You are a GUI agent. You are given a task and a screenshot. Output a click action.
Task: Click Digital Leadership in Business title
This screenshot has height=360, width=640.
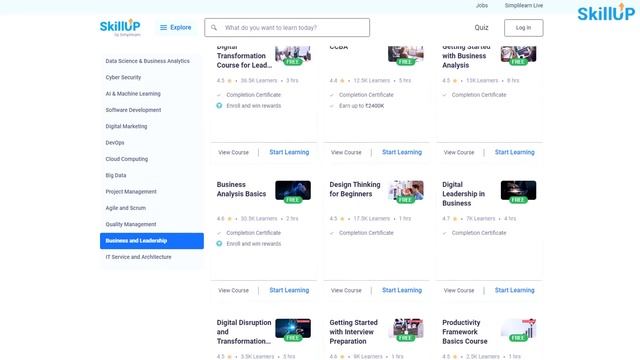click(463, 194)
